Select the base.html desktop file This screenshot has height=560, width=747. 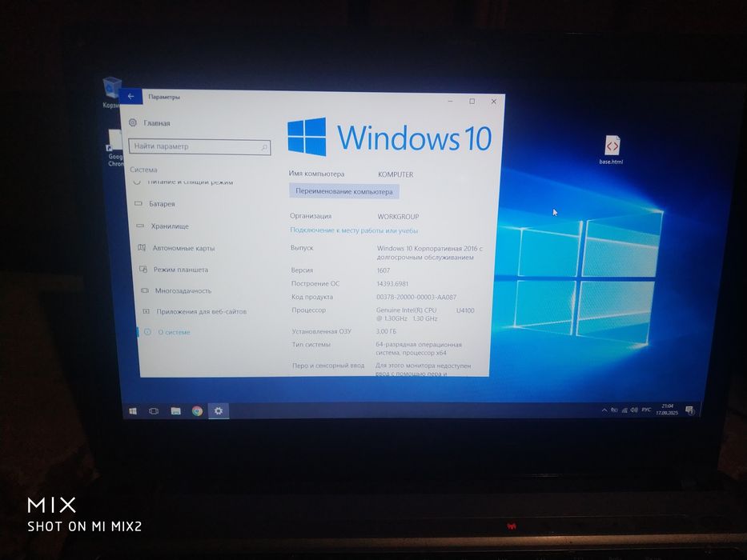pyautogui.click(x=612, y=150)
